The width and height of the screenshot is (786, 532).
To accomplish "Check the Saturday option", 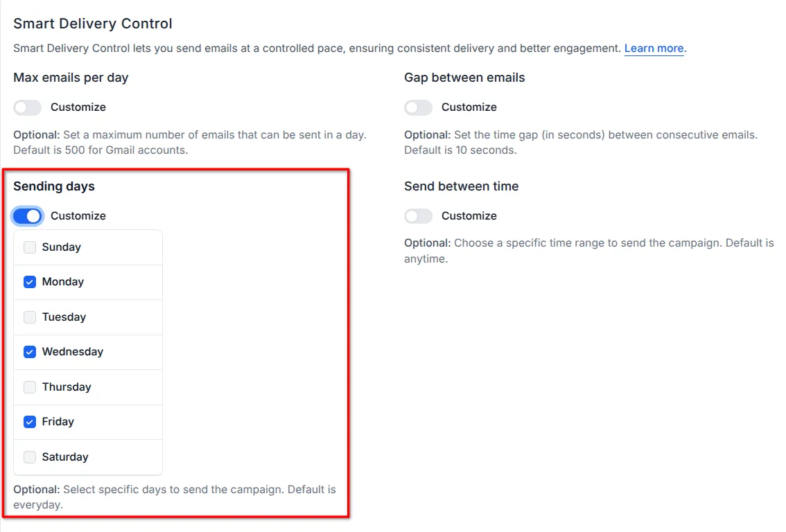I will (x=30, y=456).
